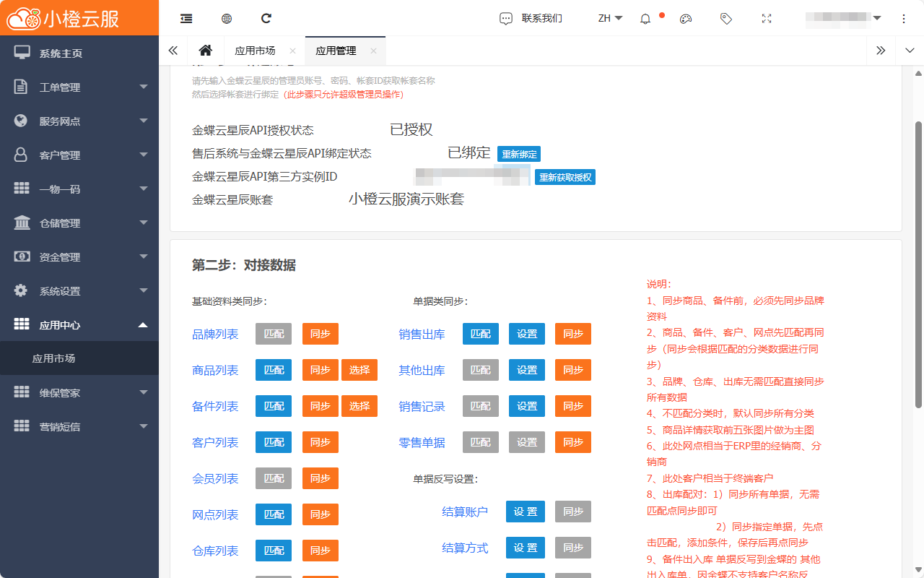Expand 客户管理 menu
This screenshot has width=924, height=578.
click(x=79, y=155)
